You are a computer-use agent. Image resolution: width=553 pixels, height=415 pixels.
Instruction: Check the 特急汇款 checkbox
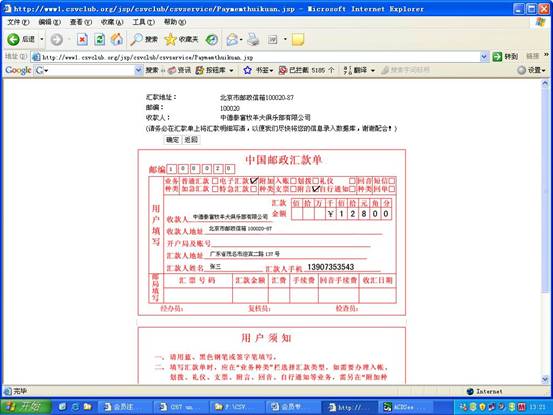click(253, 189)
